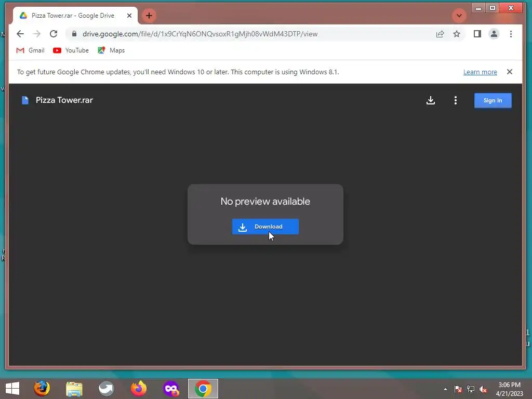Image resolution: width=532 pixels, height=399 pixels.
Task: Click the network tray icon
Action: coord(471,389)
